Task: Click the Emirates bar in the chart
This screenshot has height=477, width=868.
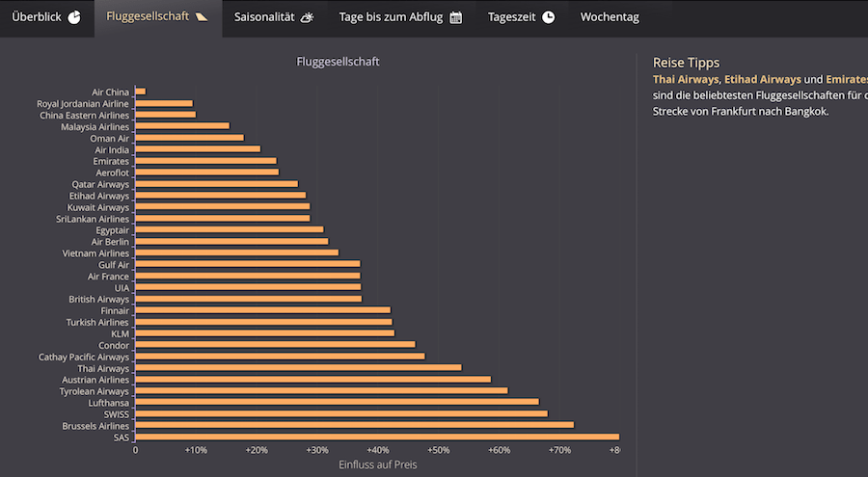Action: tap(206, 161)
